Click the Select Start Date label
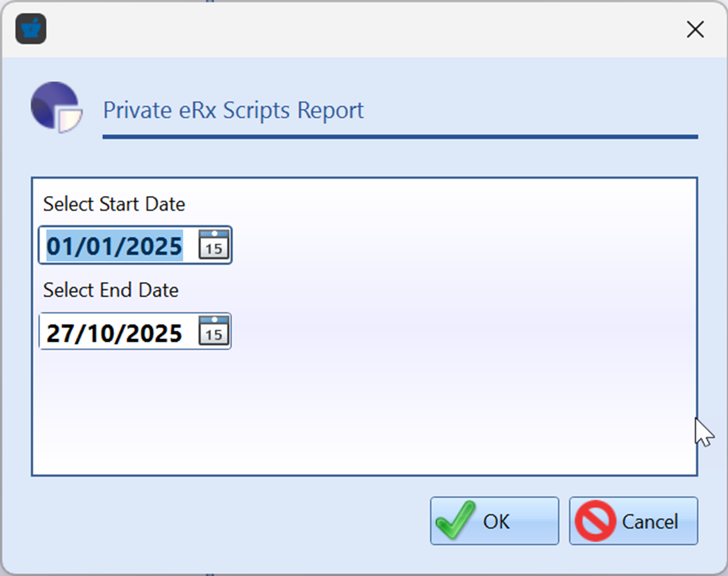728x576 pixels. [x=114, y=204]
